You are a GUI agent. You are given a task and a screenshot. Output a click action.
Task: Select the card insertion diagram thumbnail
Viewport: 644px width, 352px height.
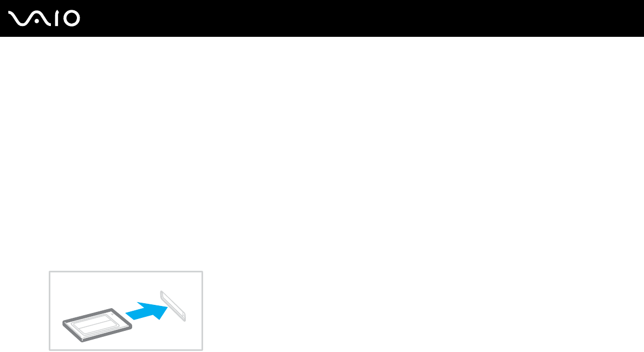point(126,310)
